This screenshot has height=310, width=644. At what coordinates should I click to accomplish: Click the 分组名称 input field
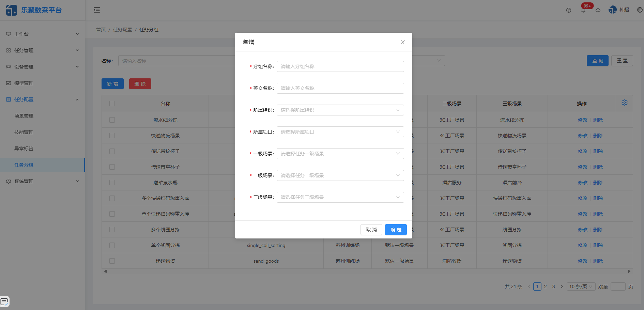[340, 66]
